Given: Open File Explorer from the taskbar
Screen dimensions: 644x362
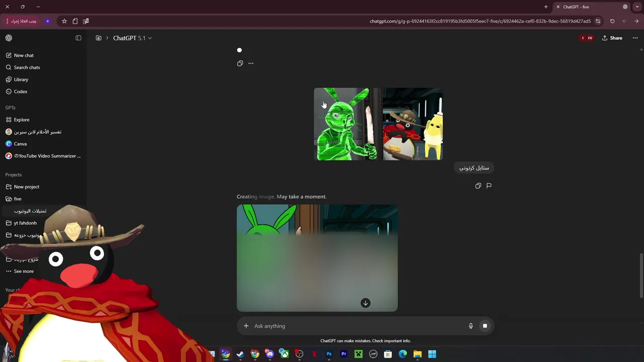Looking at the screenshot, I should coord(418,354).
